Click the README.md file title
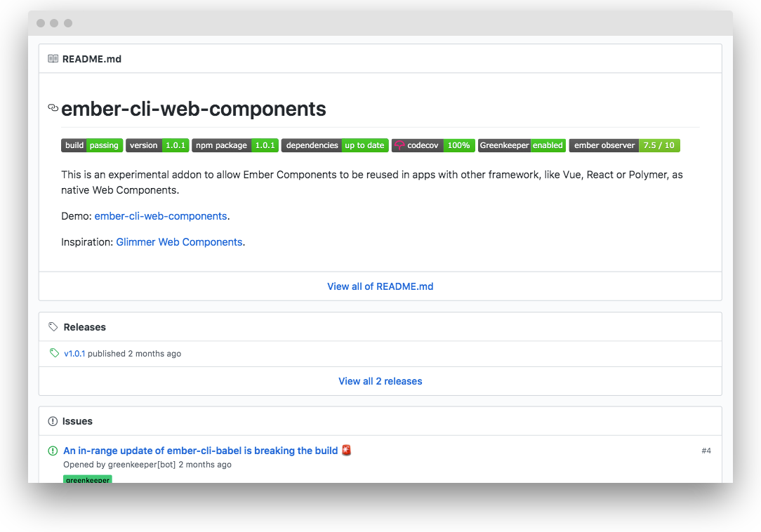761x532 pixels. tap(92, 59)
